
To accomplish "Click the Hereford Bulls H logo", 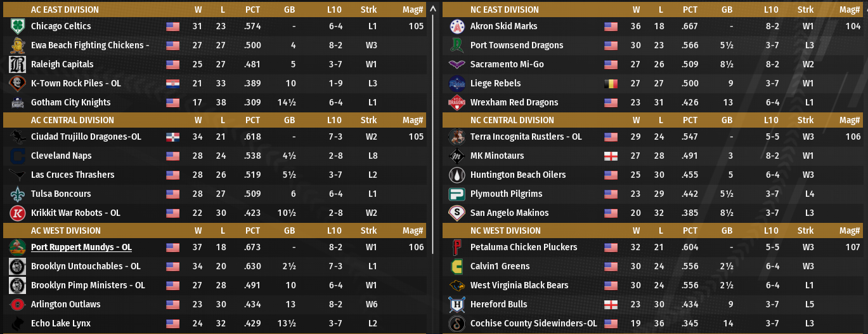I will tap(457, 305).
